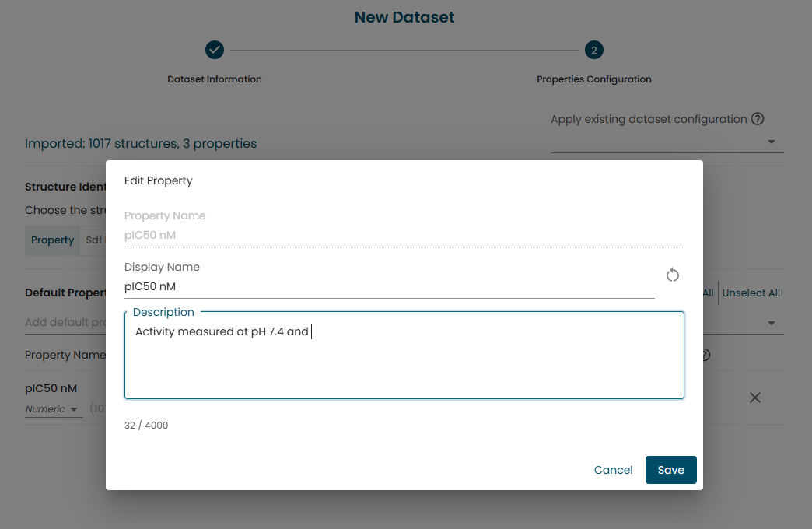Focus the Description text area
The height and width of the screenshot is (529, 812).
point(404,356)
